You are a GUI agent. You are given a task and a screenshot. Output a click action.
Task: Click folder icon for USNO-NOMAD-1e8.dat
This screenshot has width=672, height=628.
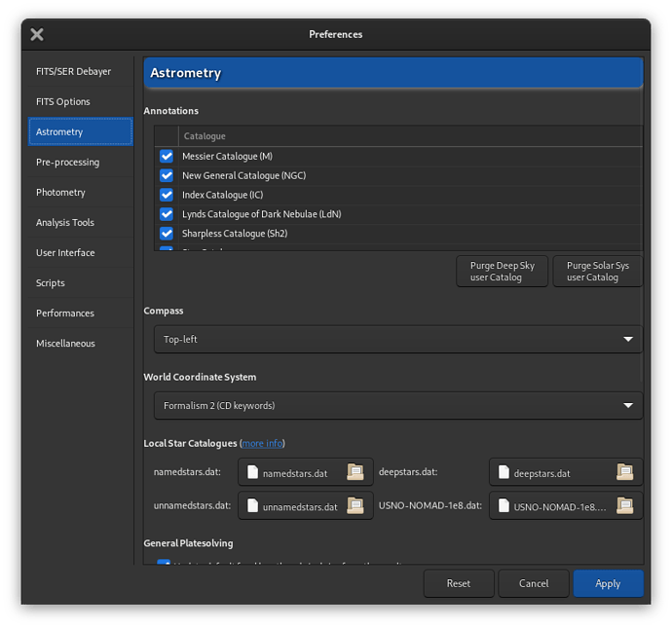(624, 506)
